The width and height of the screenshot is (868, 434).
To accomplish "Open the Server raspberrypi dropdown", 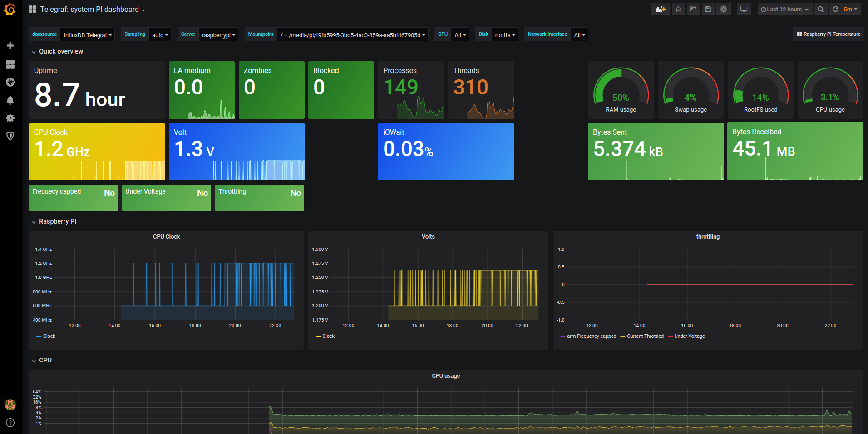I will [x=218, y=35].
